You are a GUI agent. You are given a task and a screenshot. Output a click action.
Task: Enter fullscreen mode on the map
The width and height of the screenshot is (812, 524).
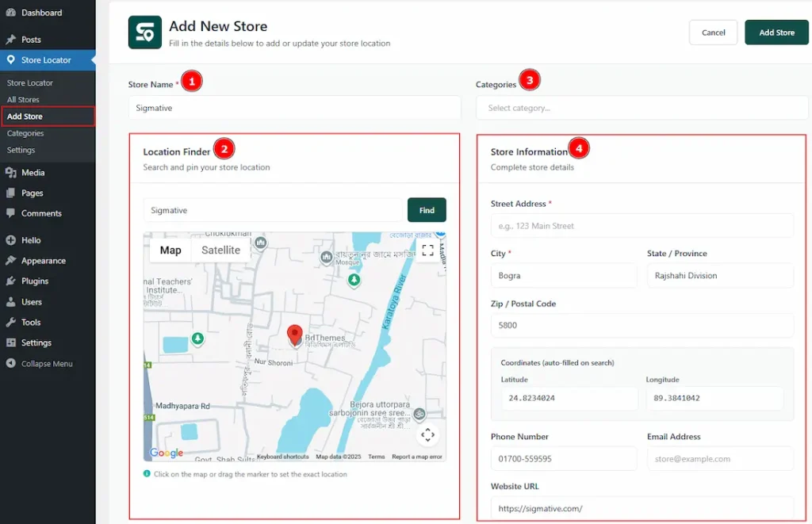tap(428, 250)
